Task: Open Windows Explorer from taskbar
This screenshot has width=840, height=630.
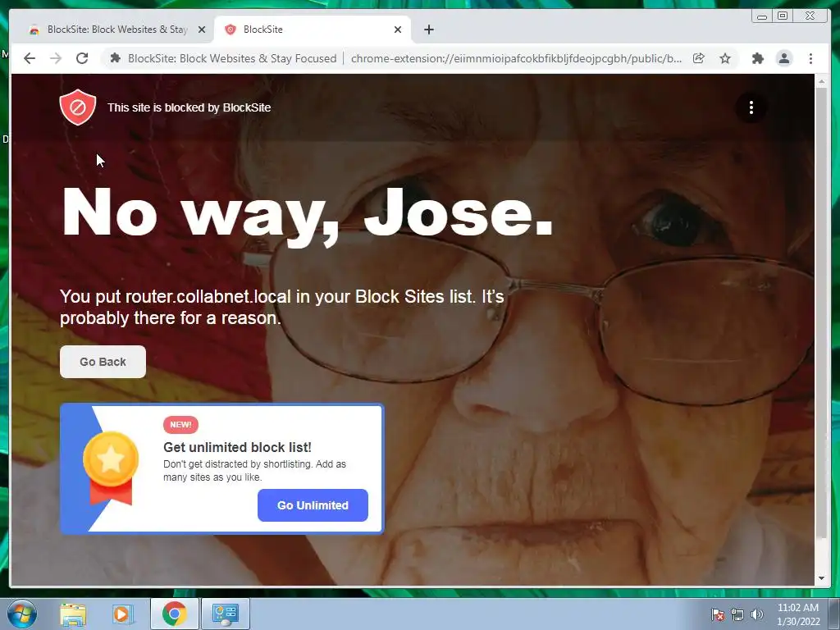Action: click(x=73, y=614)
